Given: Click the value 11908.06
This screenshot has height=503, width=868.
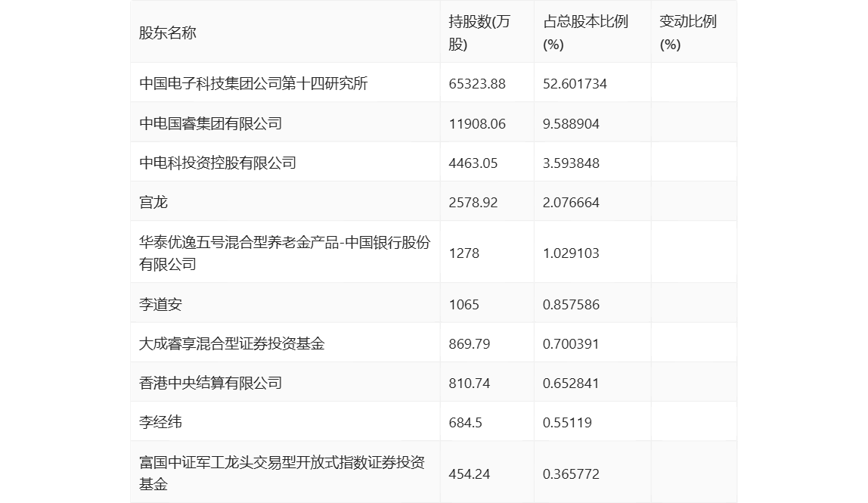Looking at the screenshot, I should 477,123.
